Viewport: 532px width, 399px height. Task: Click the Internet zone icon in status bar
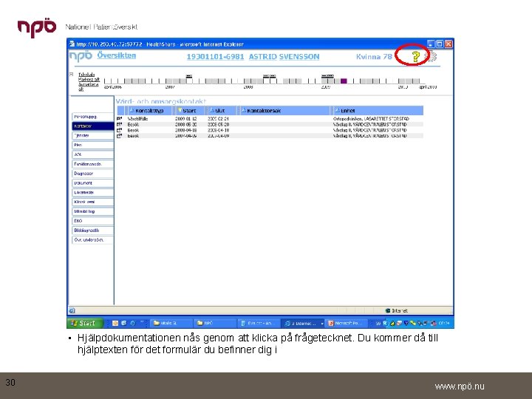tap(388, 310)
